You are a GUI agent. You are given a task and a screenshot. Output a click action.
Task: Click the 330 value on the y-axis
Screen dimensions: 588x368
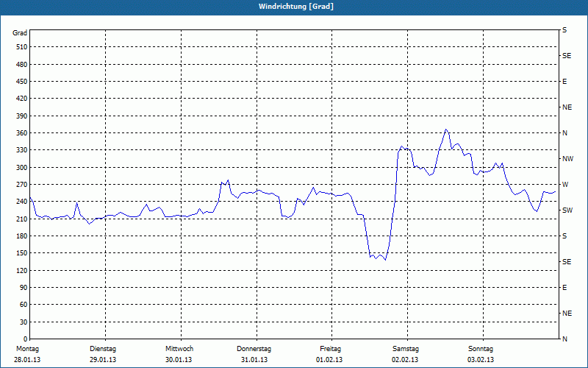pos(22,150)
